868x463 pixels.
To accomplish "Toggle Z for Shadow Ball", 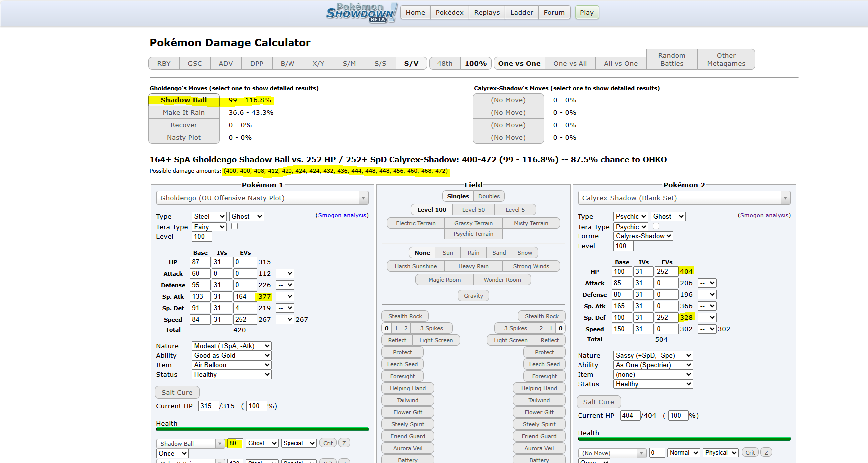I will point(344,443).
